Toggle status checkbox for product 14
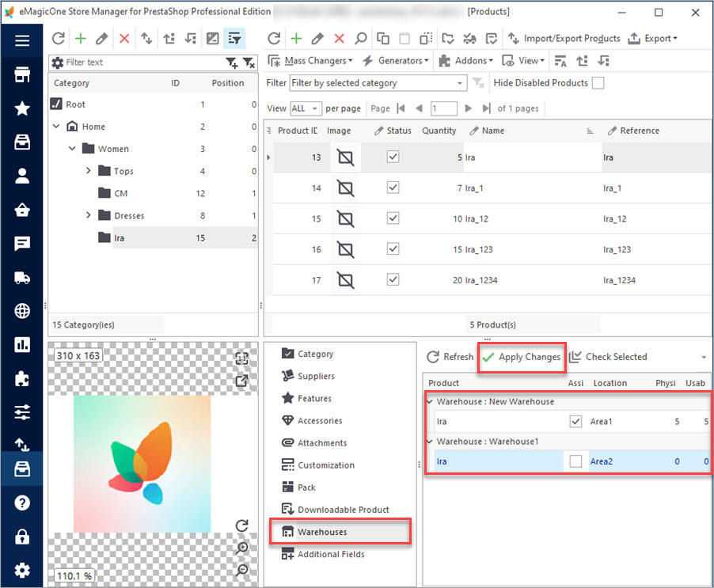 pyautogui.click(x=393, y=188)
